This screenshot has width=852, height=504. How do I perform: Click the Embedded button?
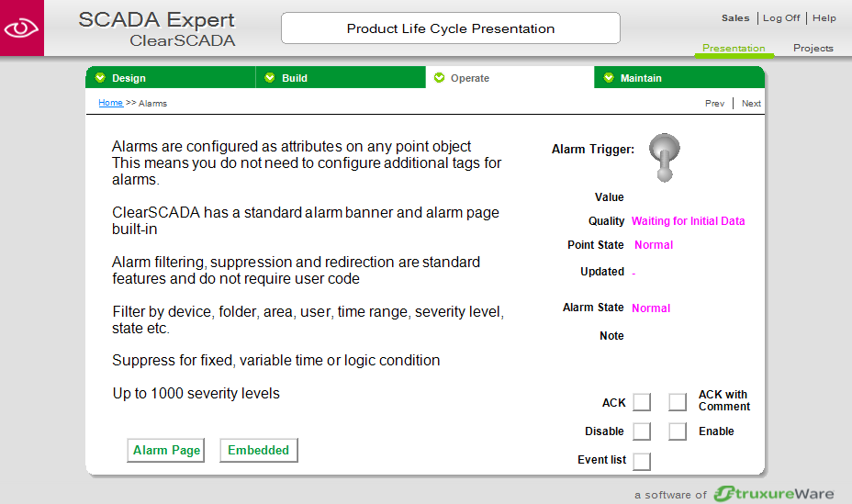[259, 450]
